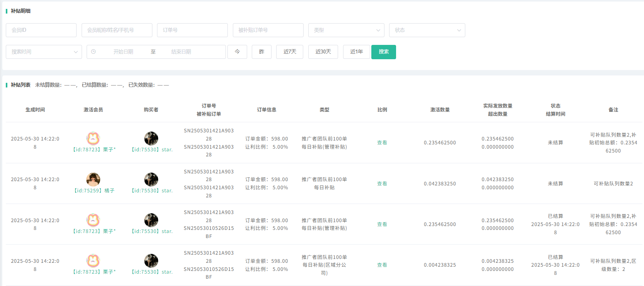Click the 订单号 search input

tap(192, 30)
